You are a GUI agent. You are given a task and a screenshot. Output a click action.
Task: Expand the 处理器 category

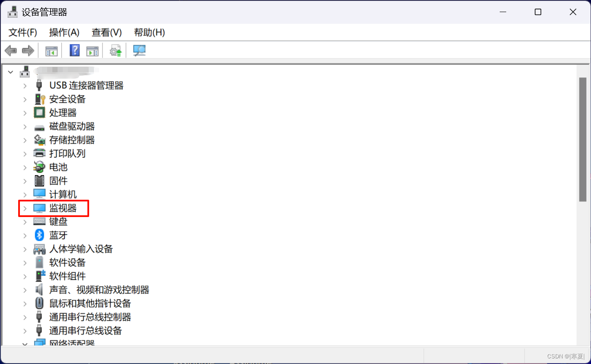point(25,112)
